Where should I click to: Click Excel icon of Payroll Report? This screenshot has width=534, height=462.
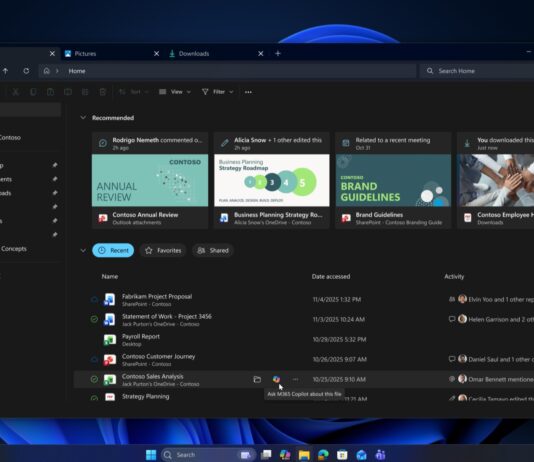pos(109,339)
